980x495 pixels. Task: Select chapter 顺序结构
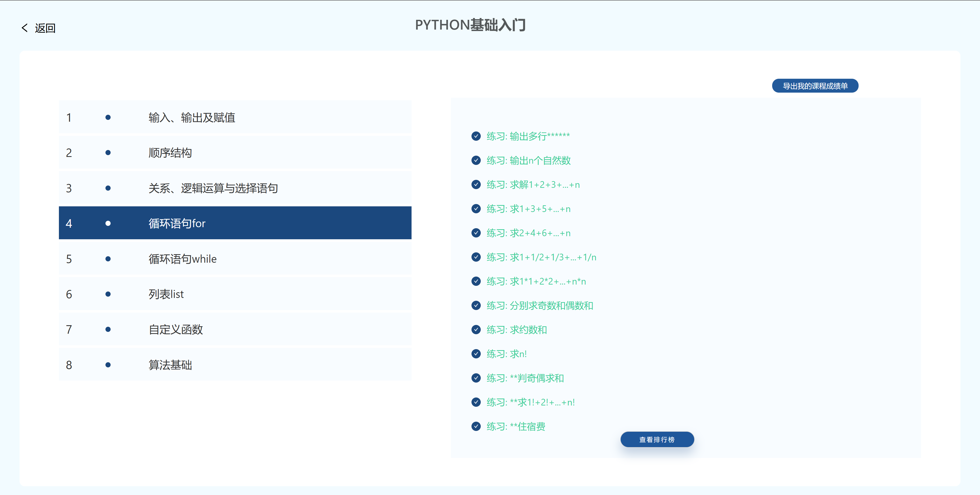click(170, 153)
